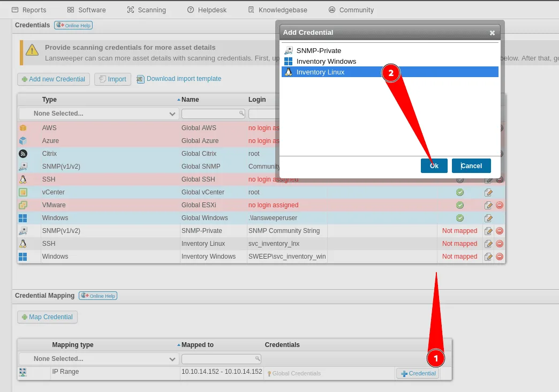Select Inventory Linux in the credential list
Image resolution: width=559 pixels, height=392 pixels.
(x=390, y=72)
